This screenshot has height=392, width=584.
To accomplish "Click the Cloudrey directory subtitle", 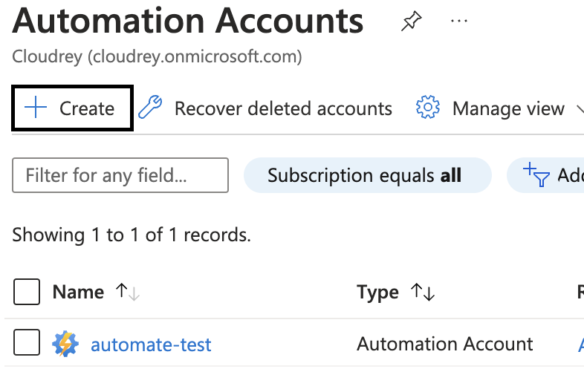I will click(157, 56).
